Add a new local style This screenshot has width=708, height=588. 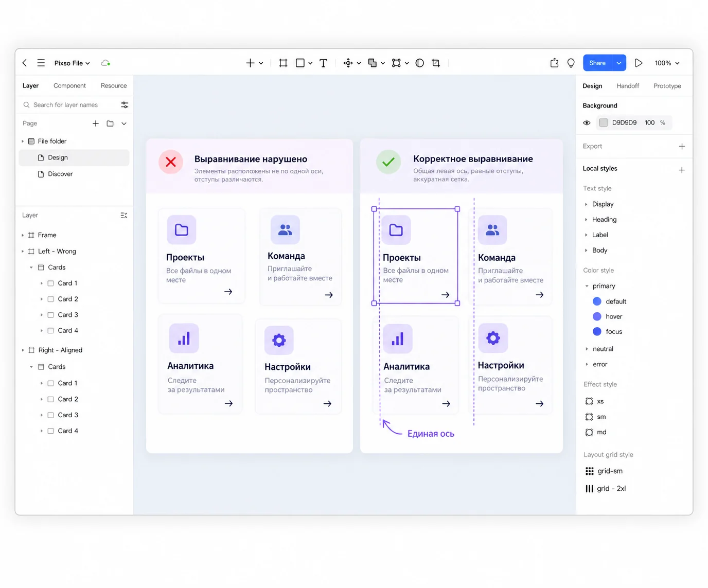click(682, 170)
